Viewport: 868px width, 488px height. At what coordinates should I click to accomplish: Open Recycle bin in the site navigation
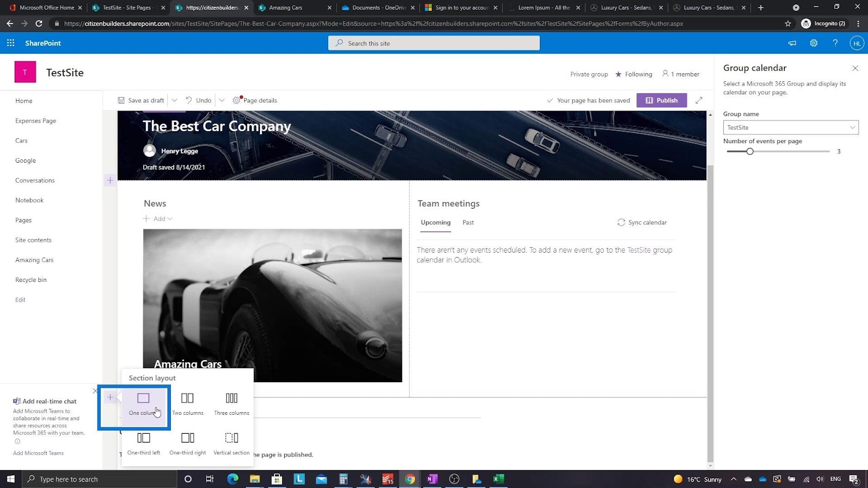point(31,280)
